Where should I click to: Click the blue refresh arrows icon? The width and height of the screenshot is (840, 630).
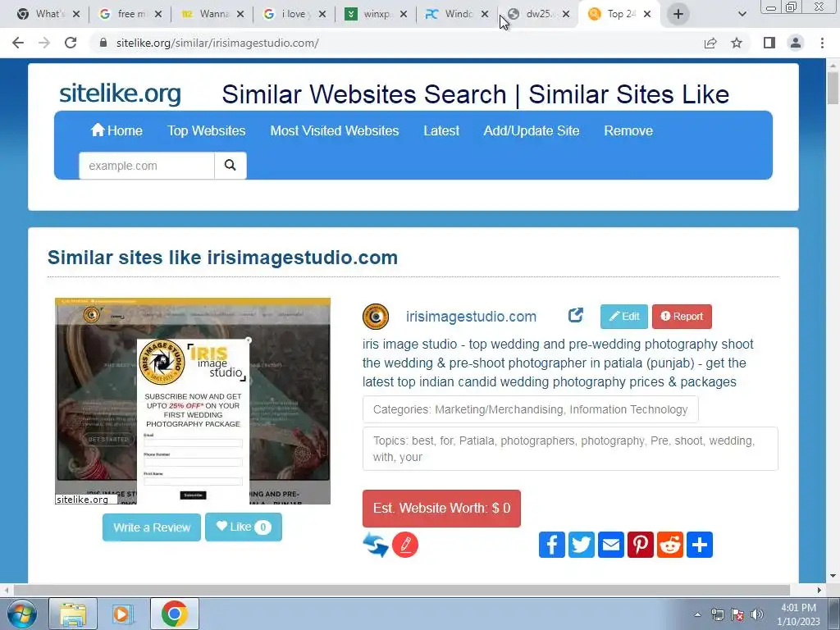click(x=376, y=545)
